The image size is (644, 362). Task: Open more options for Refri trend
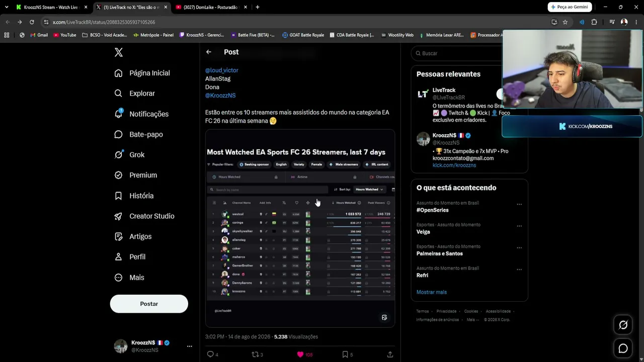pyautogui.click(x=519, y=269)
